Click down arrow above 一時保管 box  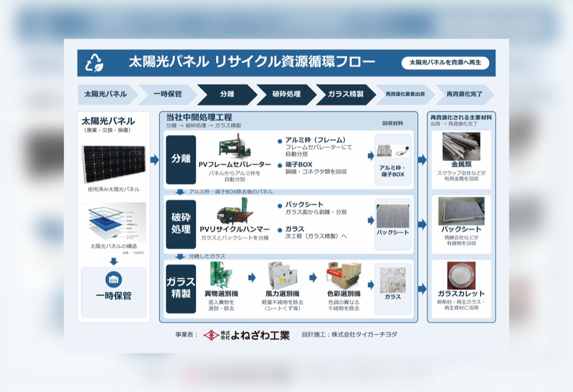pyautogui.click(x=113, y=261)
